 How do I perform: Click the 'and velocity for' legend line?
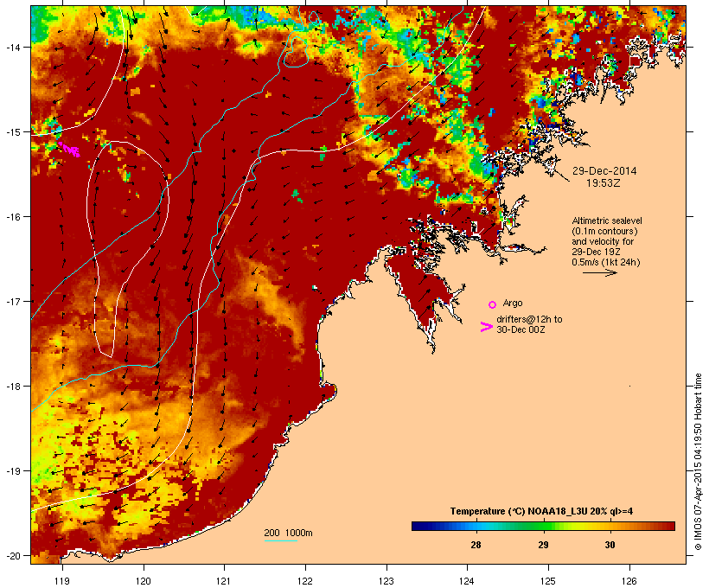click(x=603, y=241)
